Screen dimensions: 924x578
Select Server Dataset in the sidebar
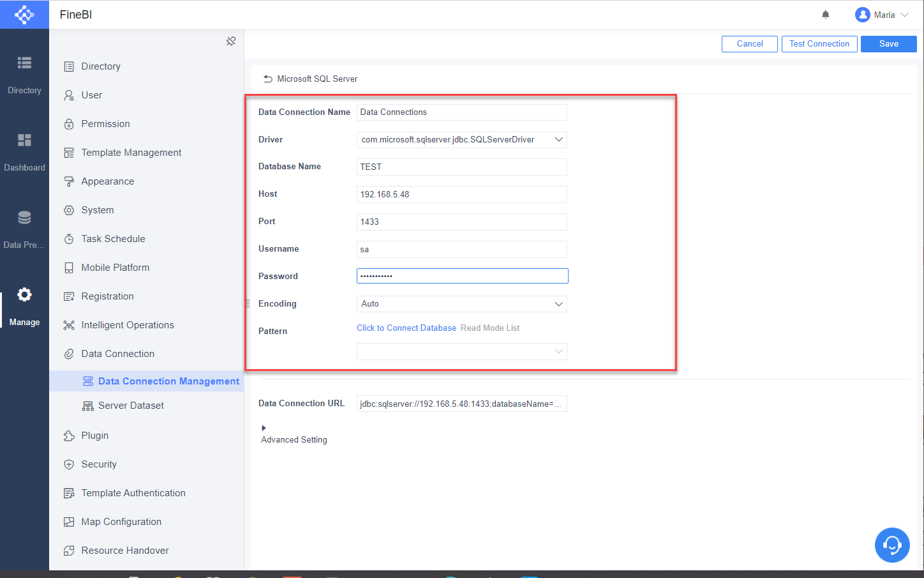(x=130, y=405)
